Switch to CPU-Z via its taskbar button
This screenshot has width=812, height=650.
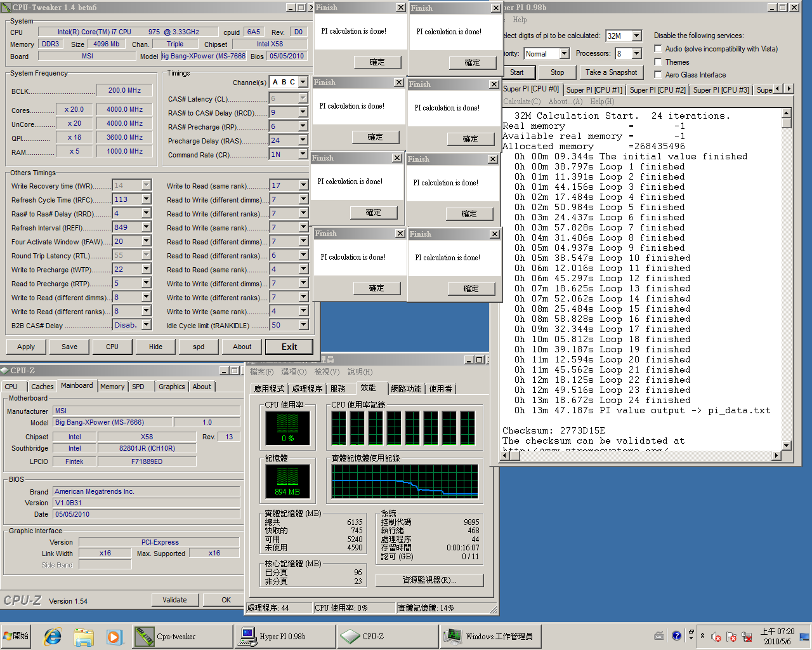click(x=388, y=636)
